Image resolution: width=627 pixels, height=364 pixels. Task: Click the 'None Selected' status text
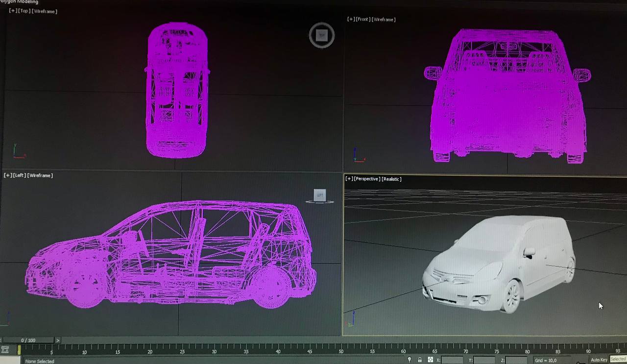point(40,362)
